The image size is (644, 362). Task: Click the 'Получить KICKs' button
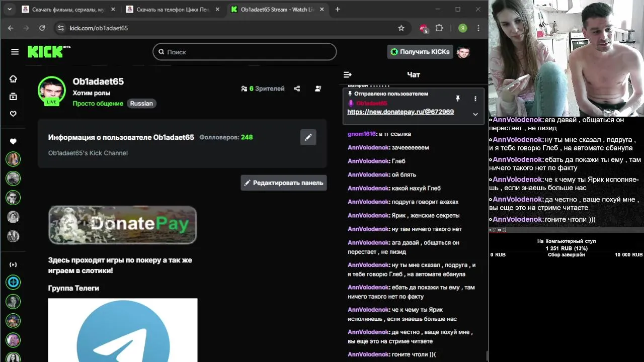tap(420, 52)
